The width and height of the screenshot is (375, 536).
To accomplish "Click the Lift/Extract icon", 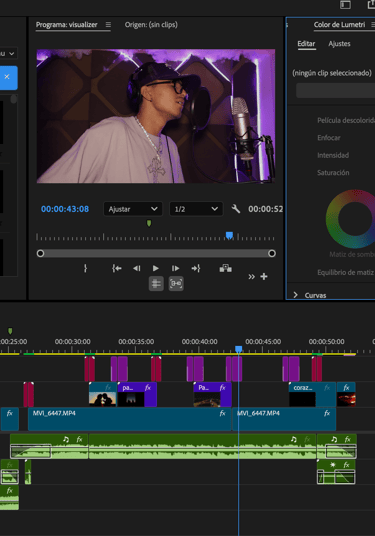I will 226,268.
